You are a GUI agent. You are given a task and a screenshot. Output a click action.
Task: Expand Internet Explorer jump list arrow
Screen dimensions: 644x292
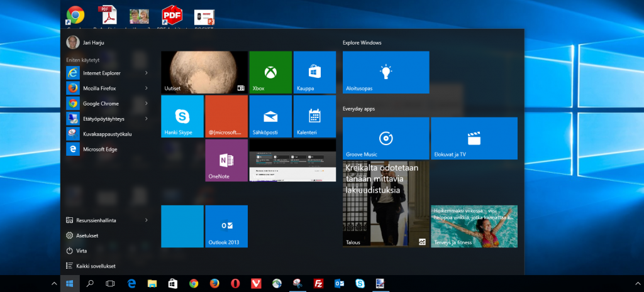click(x=146, y=73)
